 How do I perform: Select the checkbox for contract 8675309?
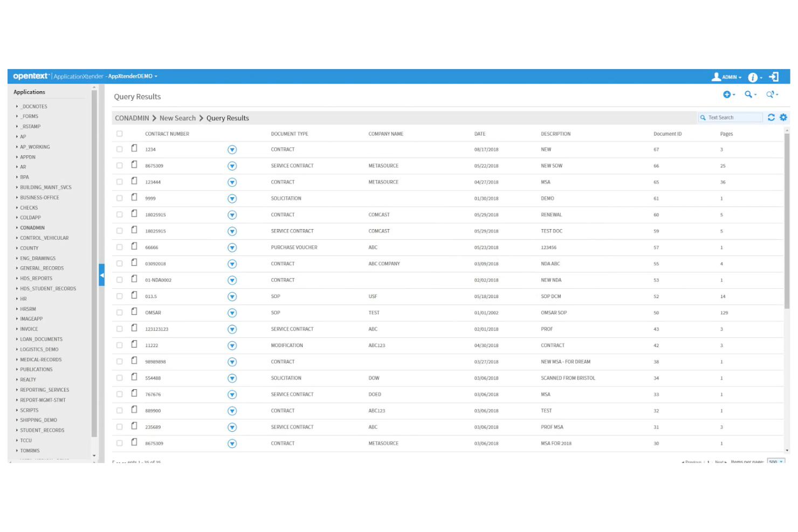[x=120, y=165]
